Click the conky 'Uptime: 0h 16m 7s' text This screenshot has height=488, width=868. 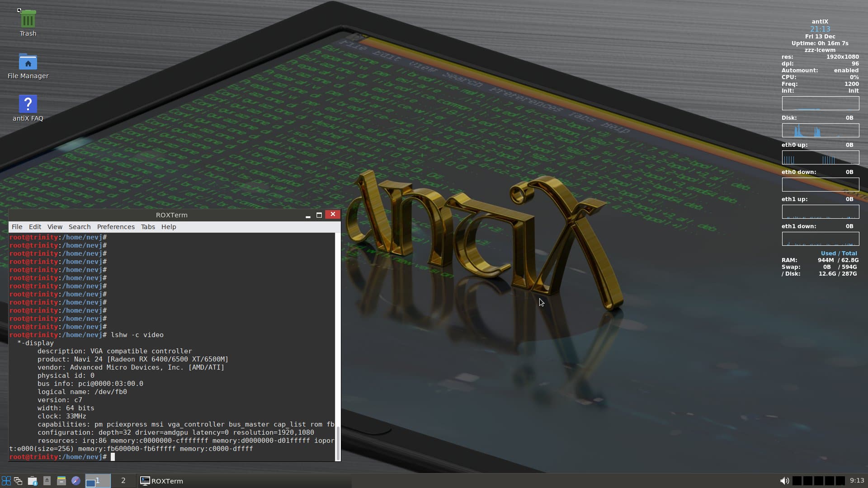click(x=820, y=43)
